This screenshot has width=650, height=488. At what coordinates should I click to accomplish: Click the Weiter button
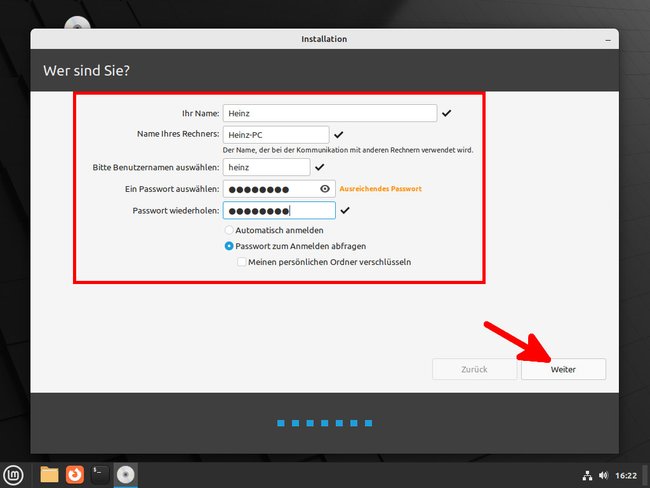[563, 369]
